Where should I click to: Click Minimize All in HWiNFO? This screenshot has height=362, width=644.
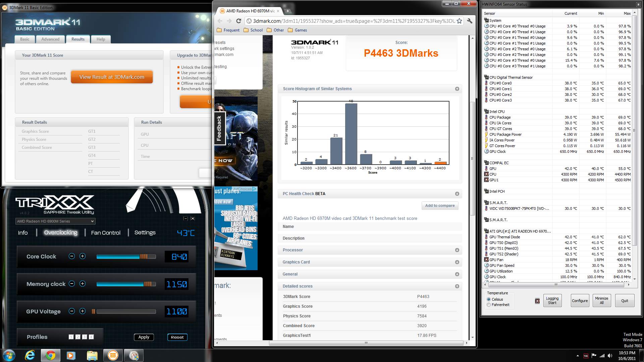pos(601,301)
